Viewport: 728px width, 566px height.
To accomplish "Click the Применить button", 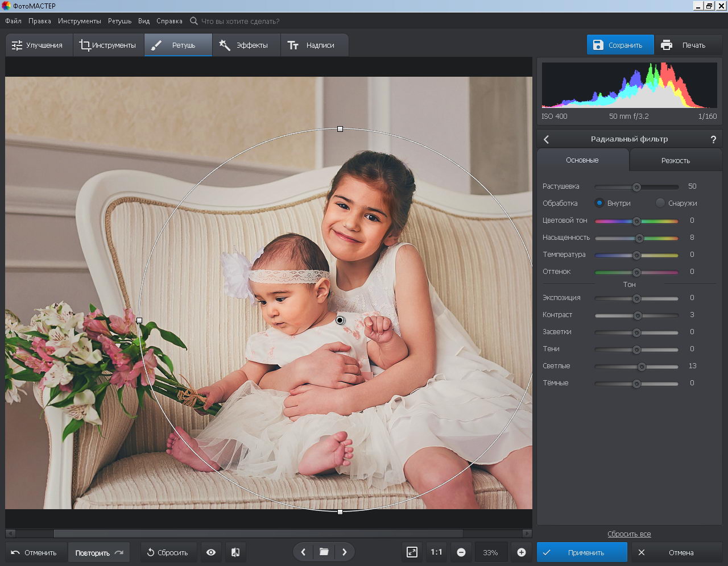I will [x=582, y=552].
